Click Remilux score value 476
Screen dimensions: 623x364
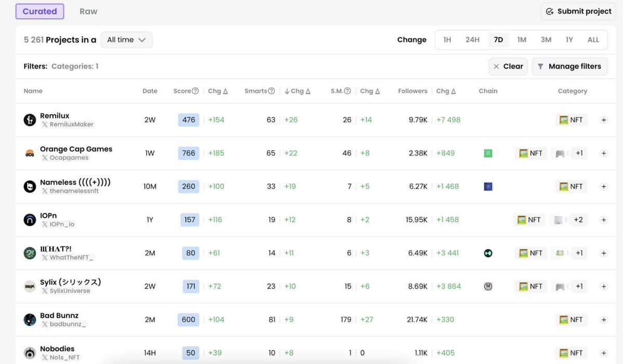pos(188,120)
